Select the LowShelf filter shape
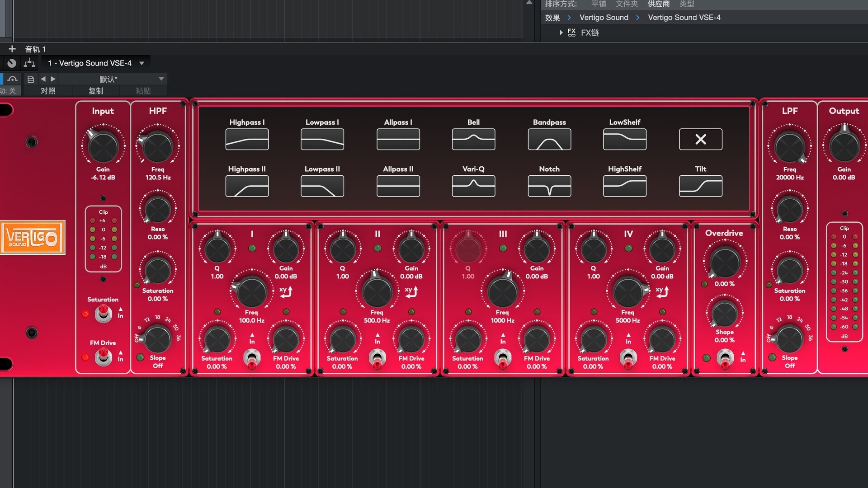 625,139
